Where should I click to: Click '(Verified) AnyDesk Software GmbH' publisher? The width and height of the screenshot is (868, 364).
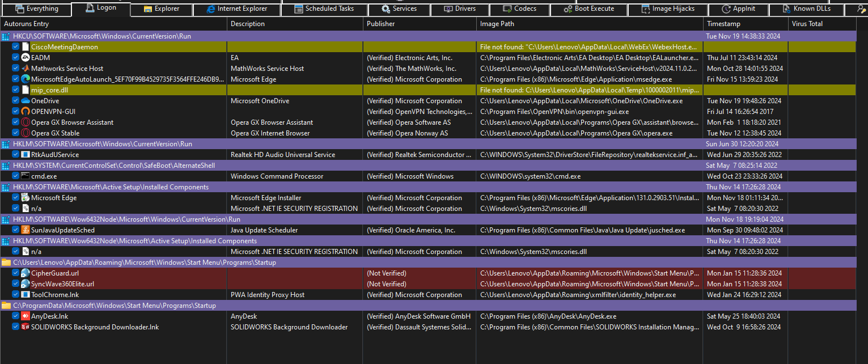(419, 316)
